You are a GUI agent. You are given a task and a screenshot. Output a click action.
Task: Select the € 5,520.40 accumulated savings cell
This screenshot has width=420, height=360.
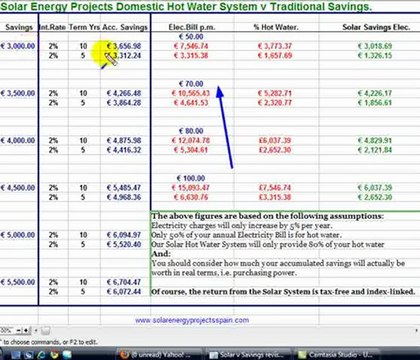[x=124, y=244]
